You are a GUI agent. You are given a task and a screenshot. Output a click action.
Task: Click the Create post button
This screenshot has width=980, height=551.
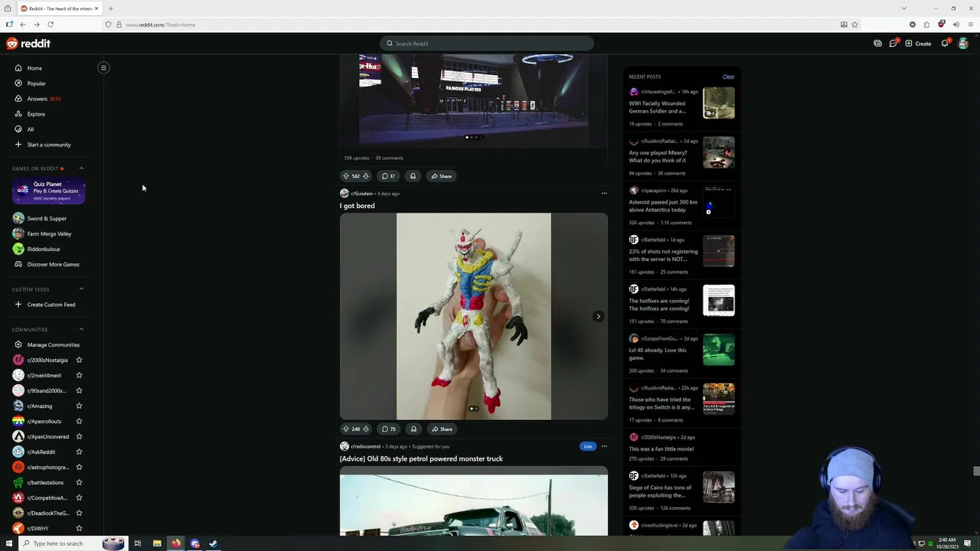tap(918, 44)
